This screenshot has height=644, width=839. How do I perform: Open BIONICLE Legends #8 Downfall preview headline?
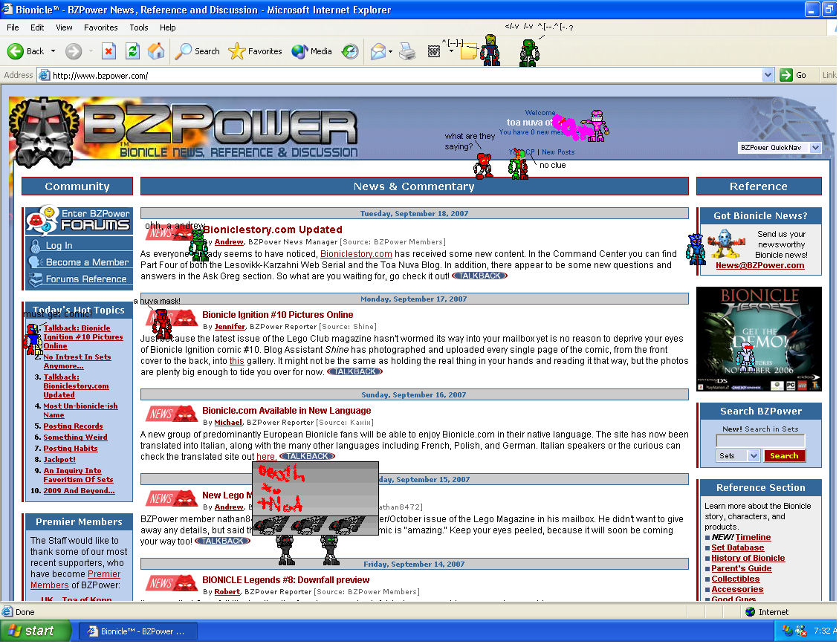pyautogui.click(x=285, y=580)
